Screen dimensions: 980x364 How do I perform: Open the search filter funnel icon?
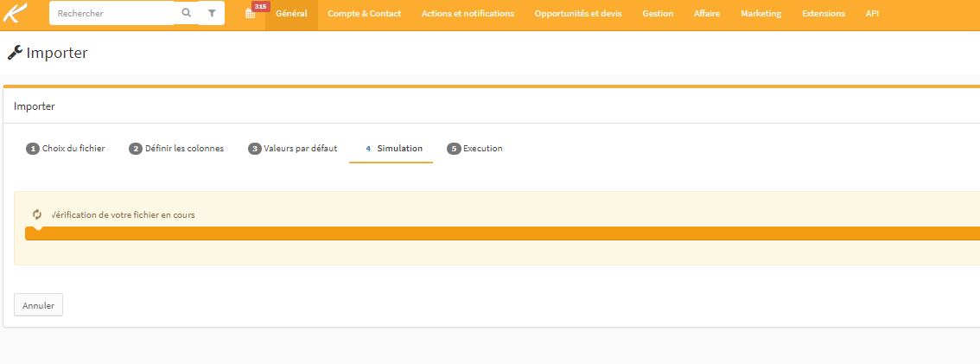point(212,13)
